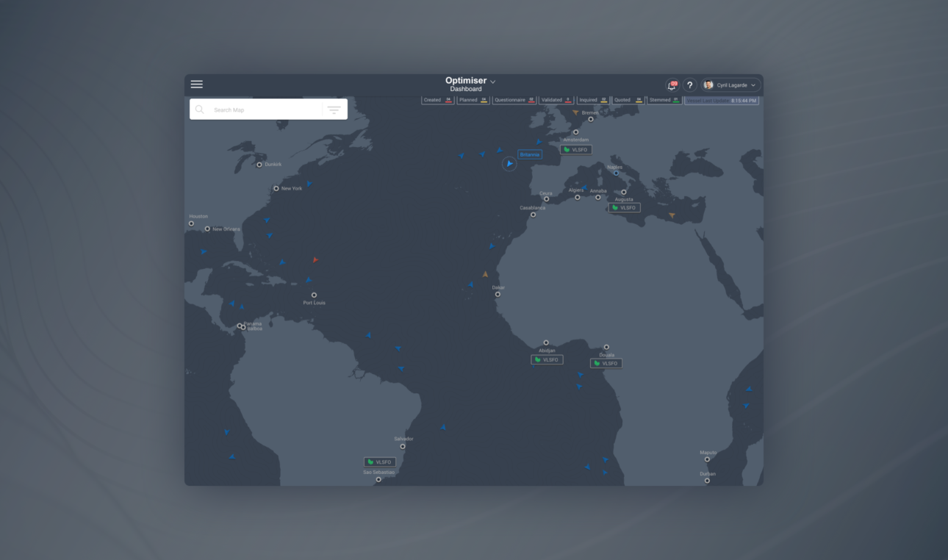Click the Britannia vessel label
Screen dimensions: 948x560
530,154
